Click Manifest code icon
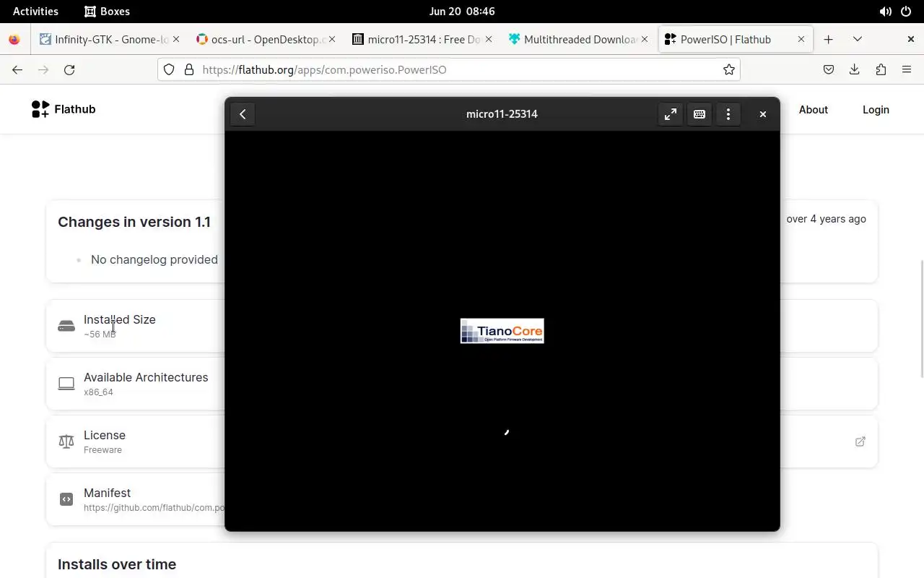 [x=66, y=499]
